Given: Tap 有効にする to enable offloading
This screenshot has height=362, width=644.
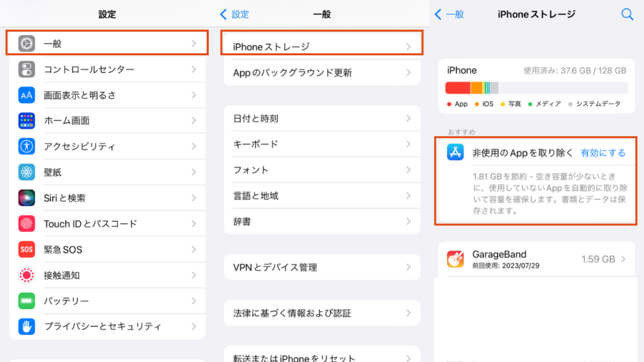Looking at the screenshot, I should pyautogui.click(x=603, y=153).
